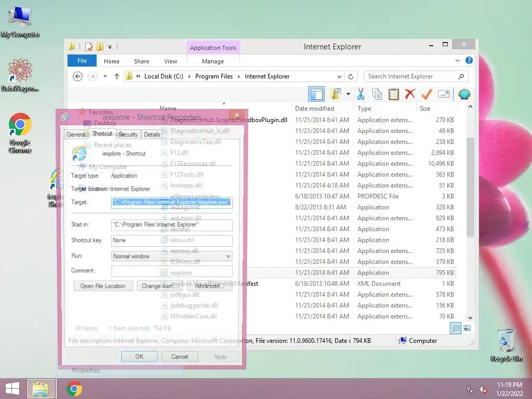The image size is (532, 399).
Task: Click quick access Properties icon in title bar
Action: tap(88, 47)
